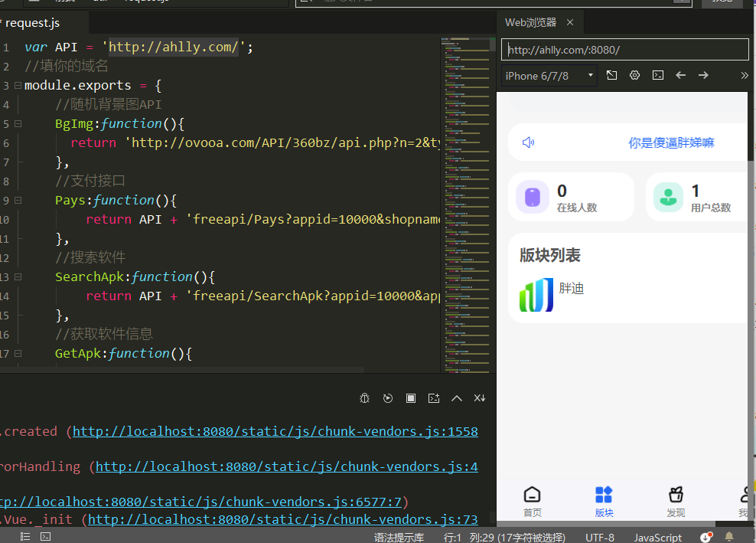Screen dimensions: 756x543
Task: Switch to the request.js editor tab
Action: click(31, 22)
